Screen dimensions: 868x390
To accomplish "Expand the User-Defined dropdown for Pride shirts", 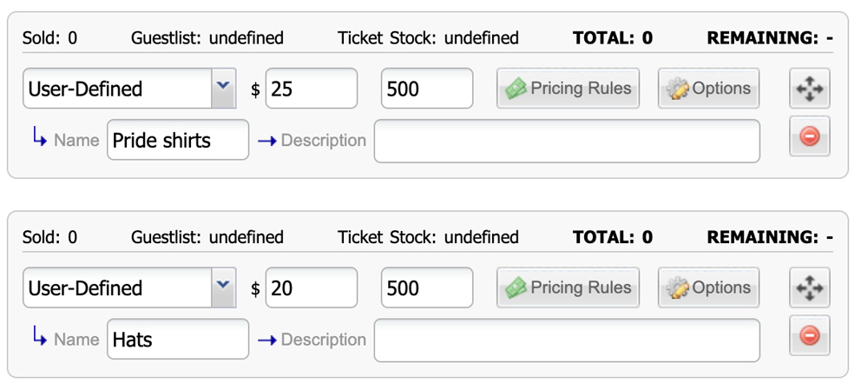I will pyautogui.click(x=129, y=89).
